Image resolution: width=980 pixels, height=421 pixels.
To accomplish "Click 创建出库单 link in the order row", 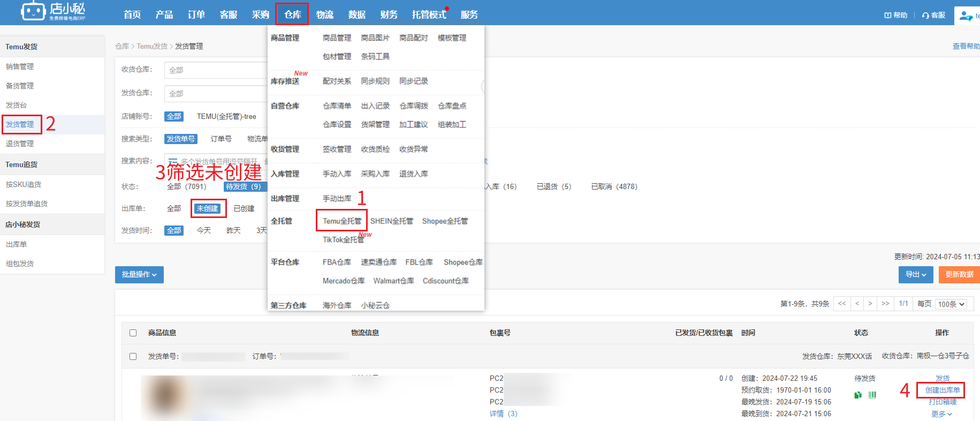I will [x=943, y=390].
